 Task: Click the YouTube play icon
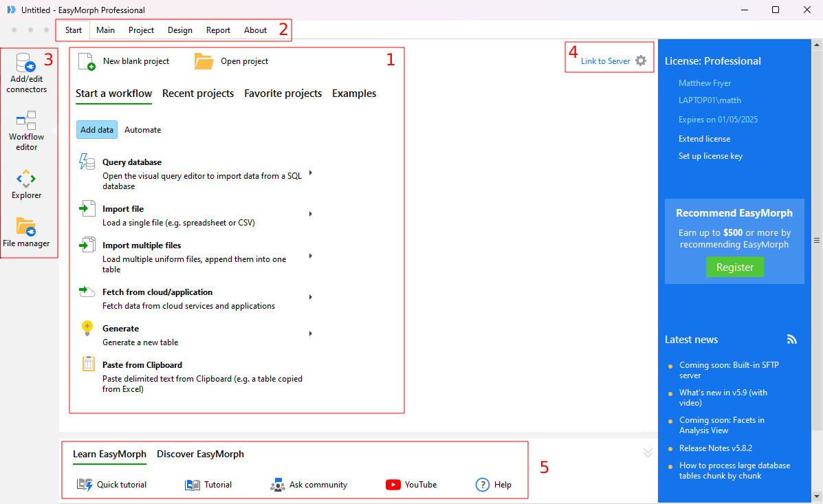[x=393, y=485]
